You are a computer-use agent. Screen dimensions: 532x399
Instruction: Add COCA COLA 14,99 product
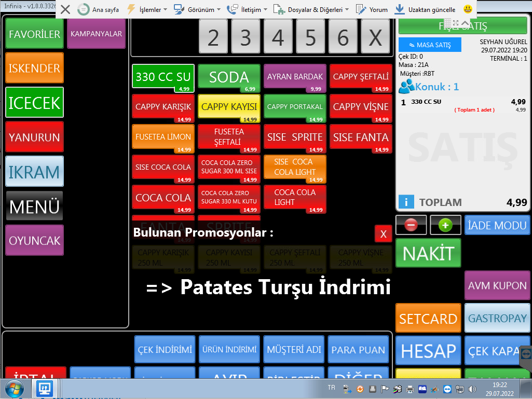click(x=163, y=199)
